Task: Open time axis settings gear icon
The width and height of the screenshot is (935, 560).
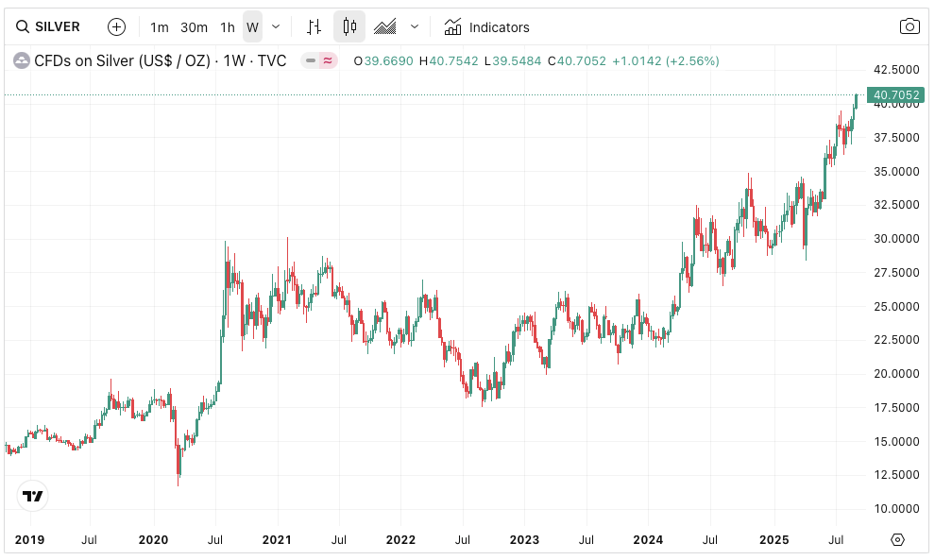Action: click(897, 539)
